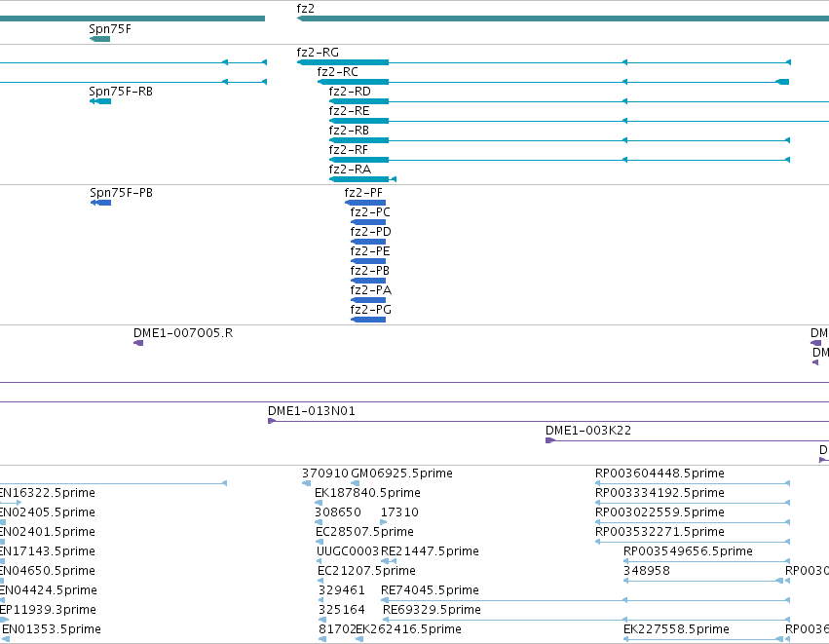The height and width of the screenshot is (644, 829).
Task: Select the fz2-RE transcript
Action: [x=579, y=121]
